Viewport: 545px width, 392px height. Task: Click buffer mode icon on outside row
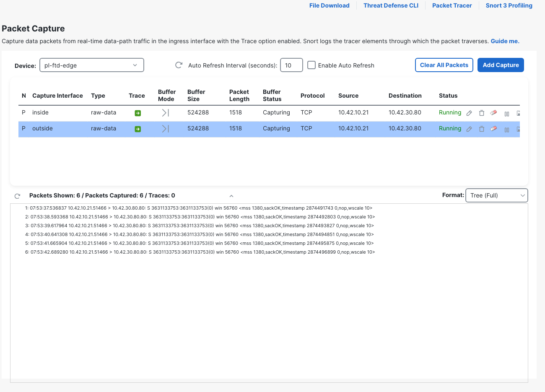pos(165,129)
